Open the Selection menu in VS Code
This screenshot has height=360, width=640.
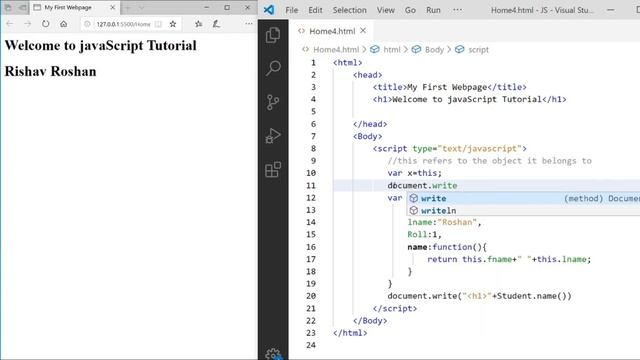tap(349, 10)
